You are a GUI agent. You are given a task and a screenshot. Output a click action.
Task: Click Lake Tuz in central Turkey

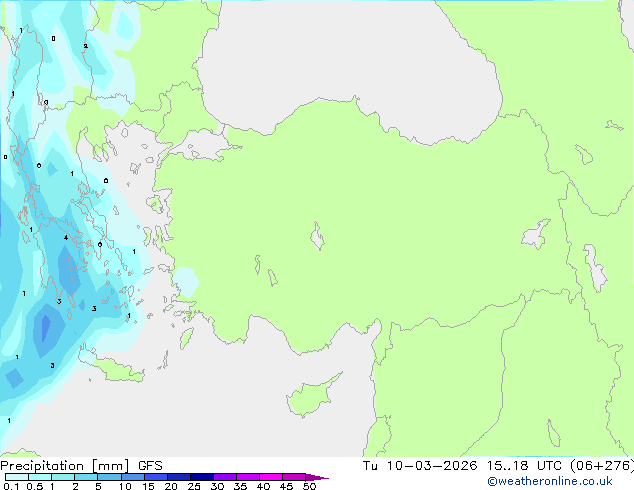click(x=317, y=237)
